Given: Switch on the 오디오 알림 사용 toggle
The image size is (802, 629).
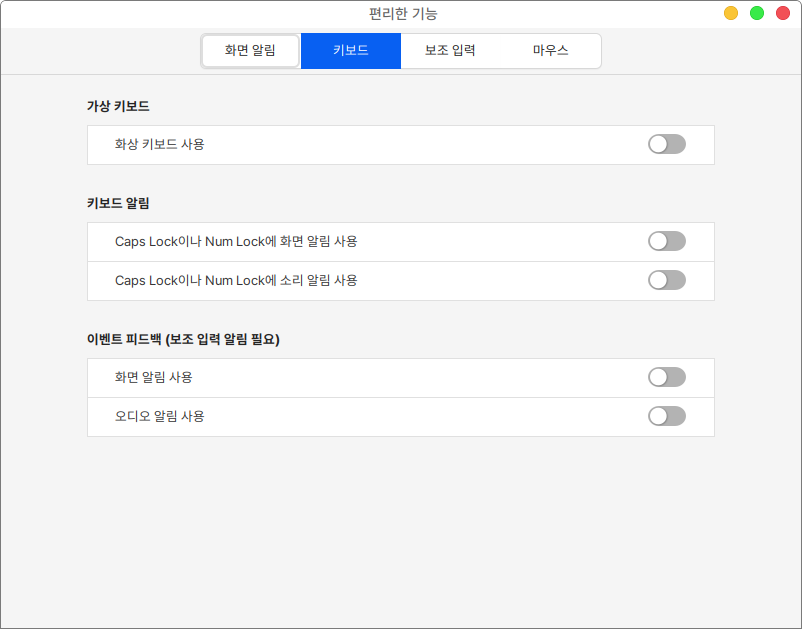Looking at the screenshot, I should coord(666,416).
